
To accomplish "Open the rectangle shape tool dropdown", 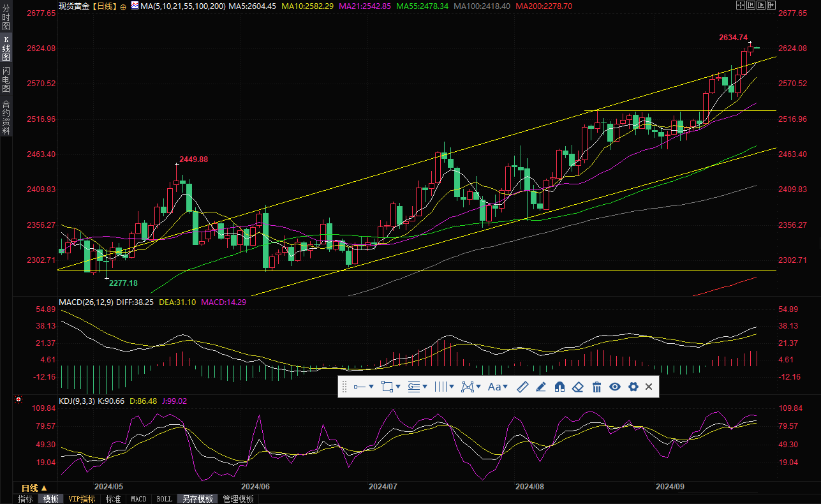I will point(398,387).
